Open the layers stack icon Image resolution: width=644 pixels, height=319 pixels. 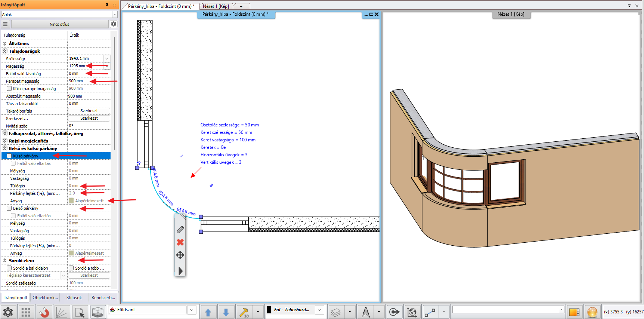(x=336, y=312)
